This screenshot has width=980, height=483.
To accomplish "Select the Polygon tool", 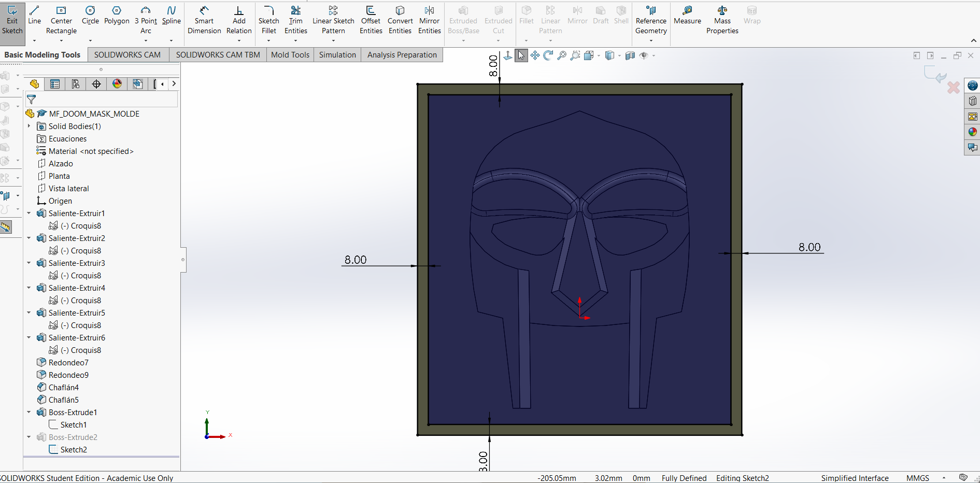I will pos(117,16).
